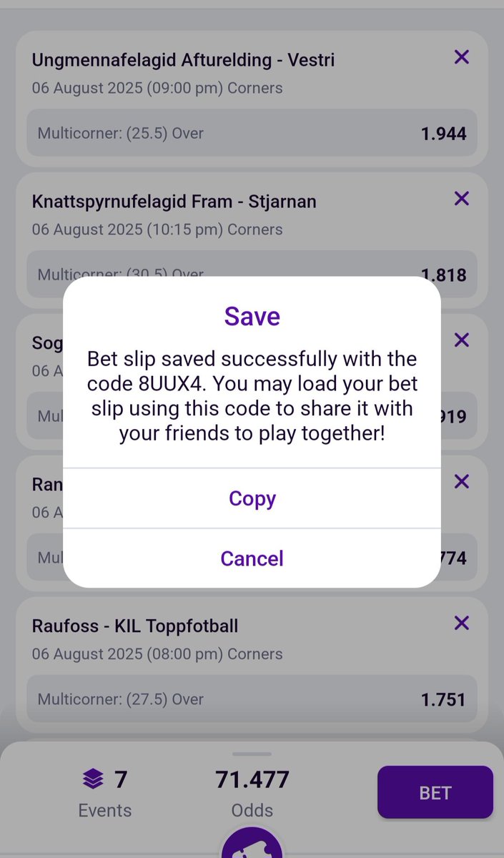Image resolution: width=504 pixels, height=858 pixels.
Task: Tap the 1.944 odds value
Action: [443, 134]
